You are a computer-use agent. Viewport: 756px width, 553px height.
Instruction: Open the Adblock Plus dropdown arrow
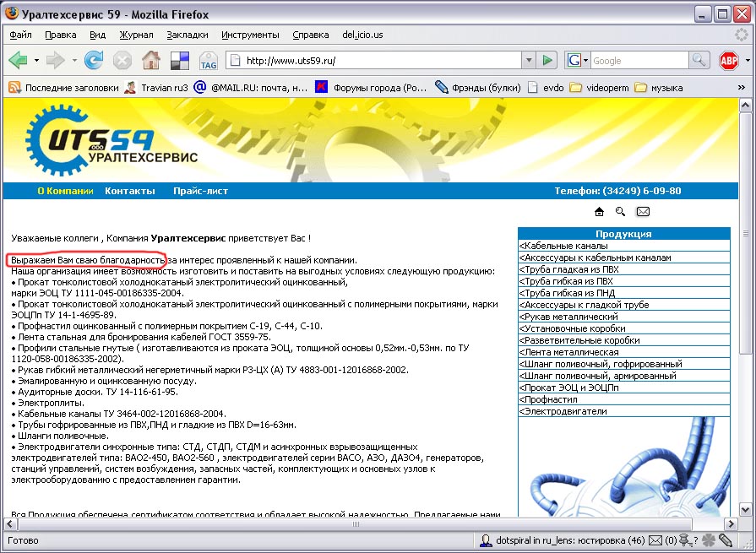coord(748,61)
